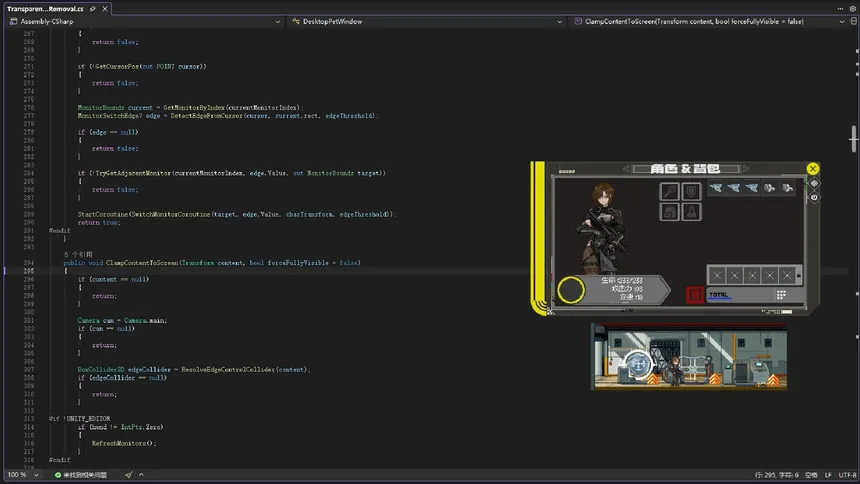Click the second locked X slot
Screen dimensions: 860x484
point(734,275)
